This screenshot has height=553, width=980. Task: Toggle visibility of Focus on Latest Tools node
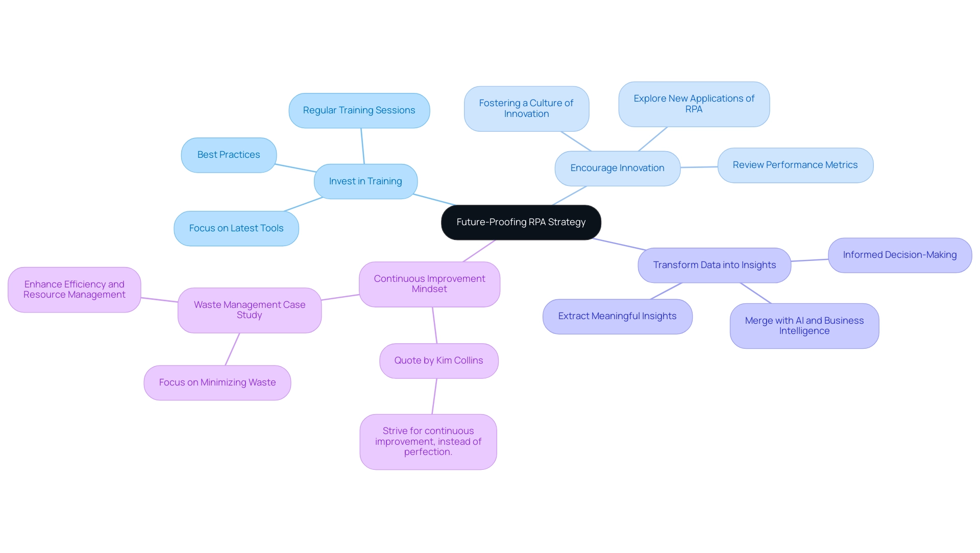[x=236, y=228]
